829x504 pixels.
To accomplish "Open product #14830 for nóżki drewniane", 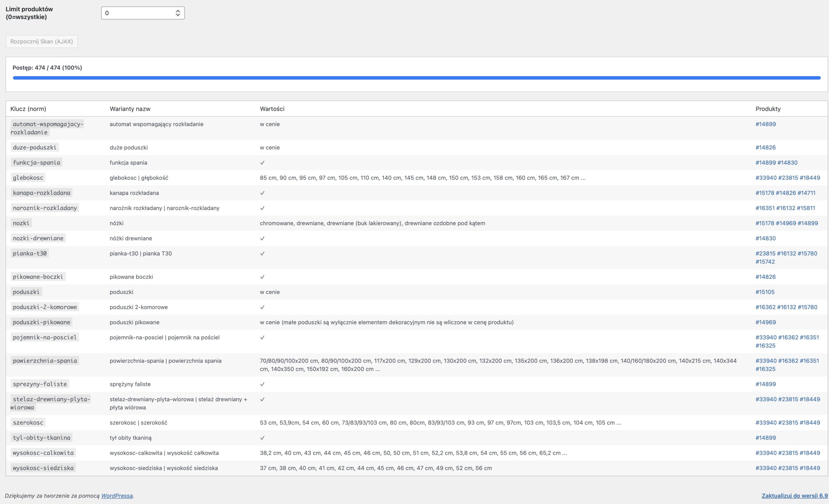I will pos(765,238).
